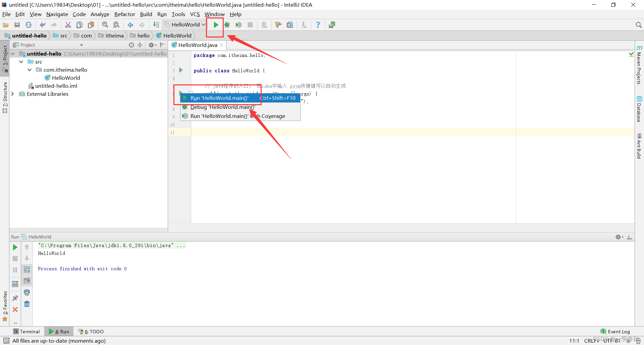The width and height of the screenshot is (644, 345).
Task: Click the gutter run arrow beside line 3
Action: 181,70
